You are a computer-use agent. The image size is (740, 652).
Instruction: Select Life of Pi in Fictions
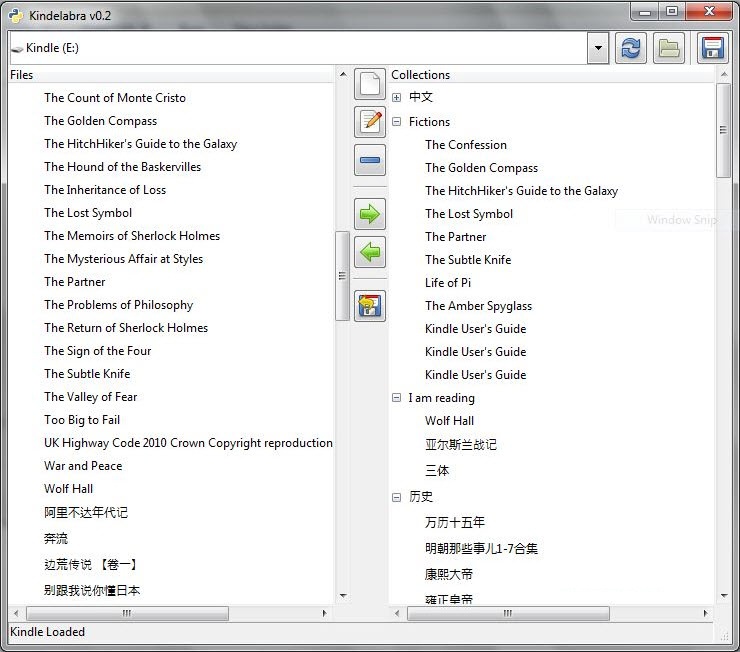[x=448, y=283]
